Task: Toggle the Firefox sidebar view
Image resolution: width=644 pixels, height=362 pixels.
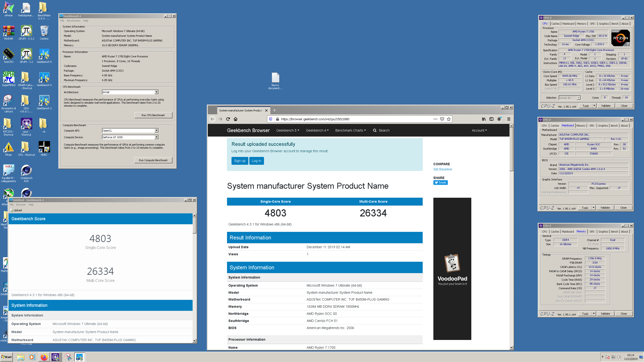Action: pyautogui.click(x=491, y=119)
